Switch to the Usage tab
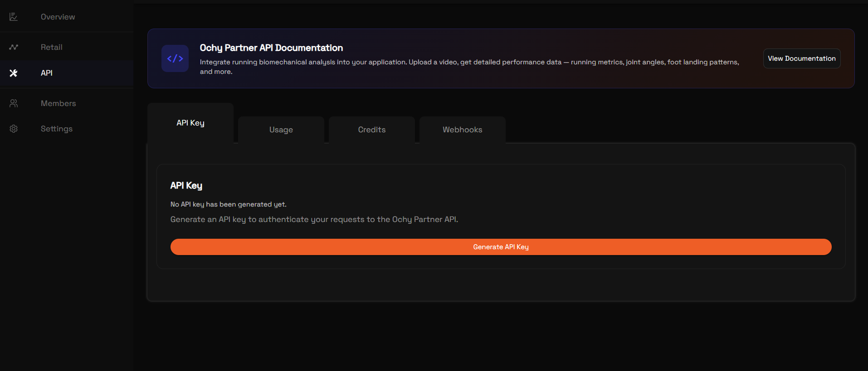 click(281, 130)
